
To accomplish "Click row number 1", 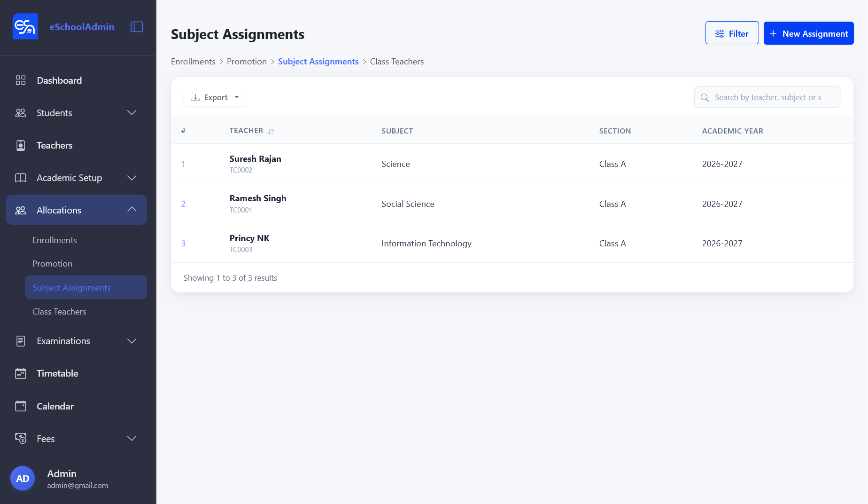I will coord(183,164).
